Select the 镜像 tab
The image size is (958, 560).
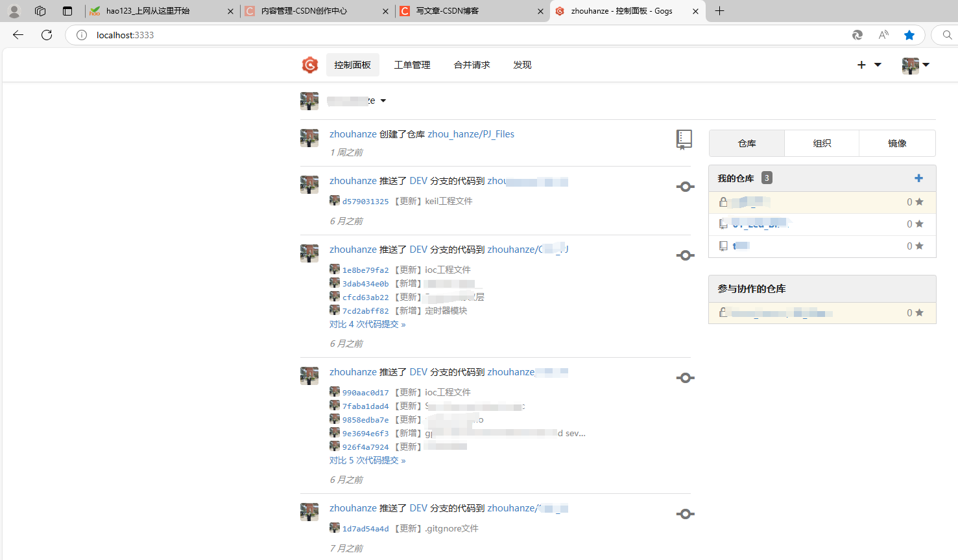(x=897, y=143)
